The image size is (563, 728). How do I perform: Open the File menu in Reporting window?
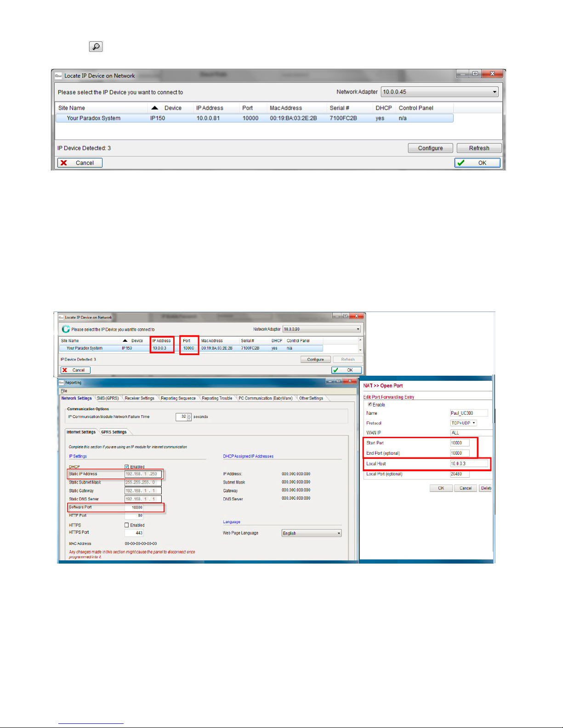pyautogui.click(x=64, y=391)
